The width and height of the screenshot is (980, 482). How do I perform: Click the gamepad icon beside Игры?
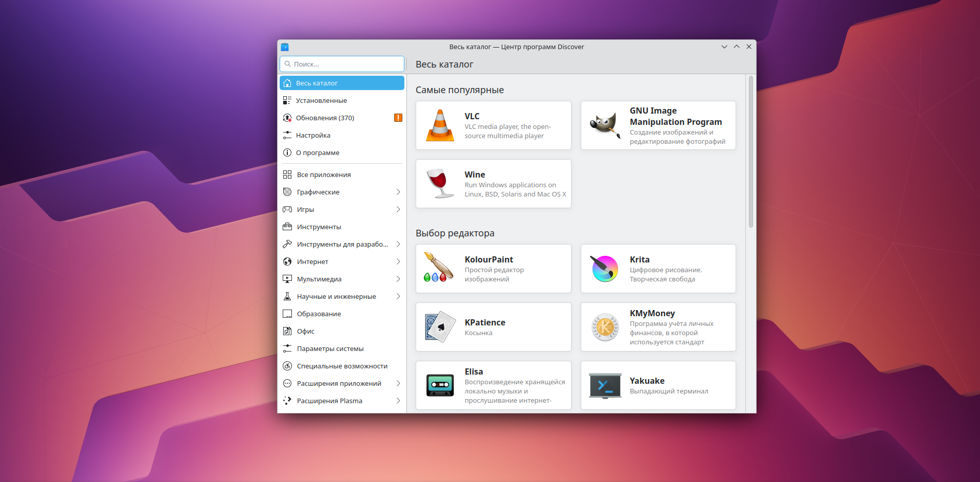coord(287,209)
